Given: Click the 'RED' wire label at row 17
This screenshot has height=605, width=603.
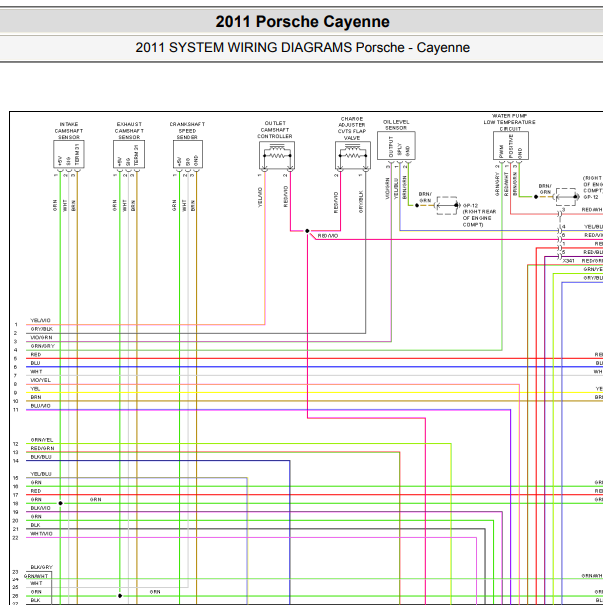Looking at the screenshot, I should click(x=36, y=491).
